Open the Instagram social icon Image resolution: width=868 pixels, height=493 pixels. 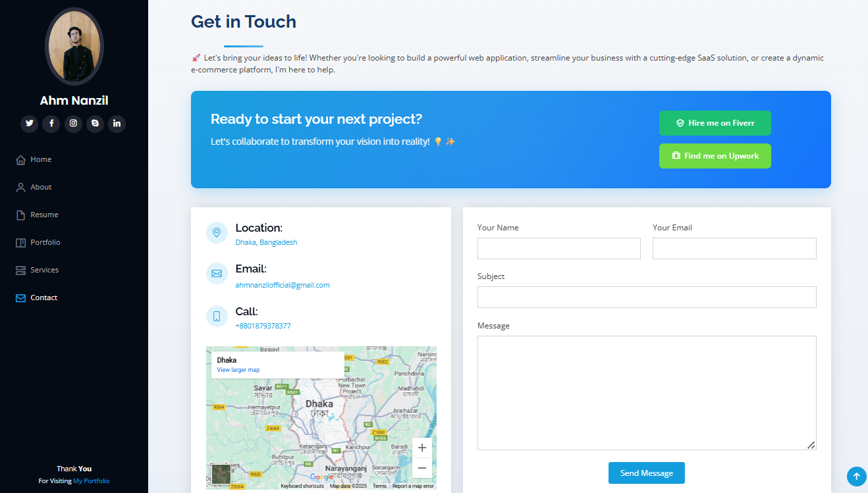coord(73,123)
